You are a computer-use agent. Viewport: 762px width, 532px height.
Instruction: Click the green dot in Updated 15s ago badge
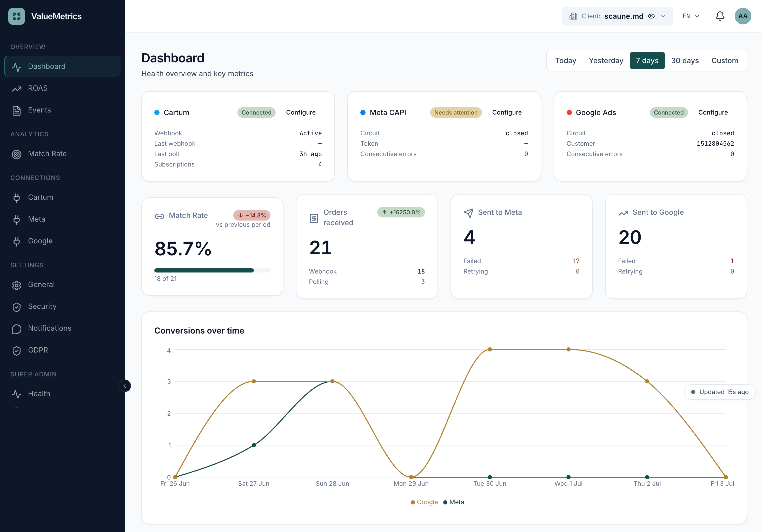[693, 392]
